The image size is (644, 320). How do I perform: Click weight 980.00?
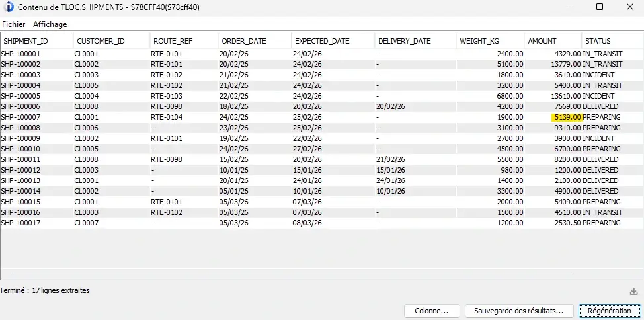[x=512, y=170]
